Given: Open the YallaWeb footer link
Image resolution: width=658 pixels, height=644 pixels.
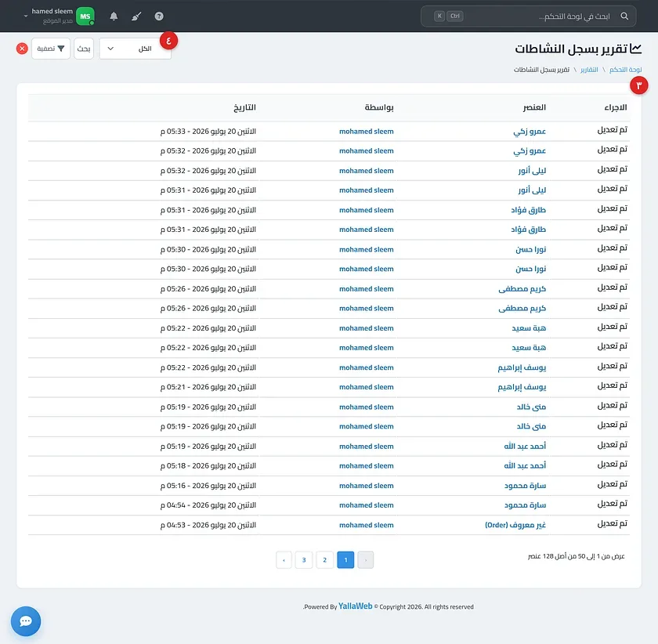Looking at the screenshot, I should pyautogui.click(x=356, y=606).
